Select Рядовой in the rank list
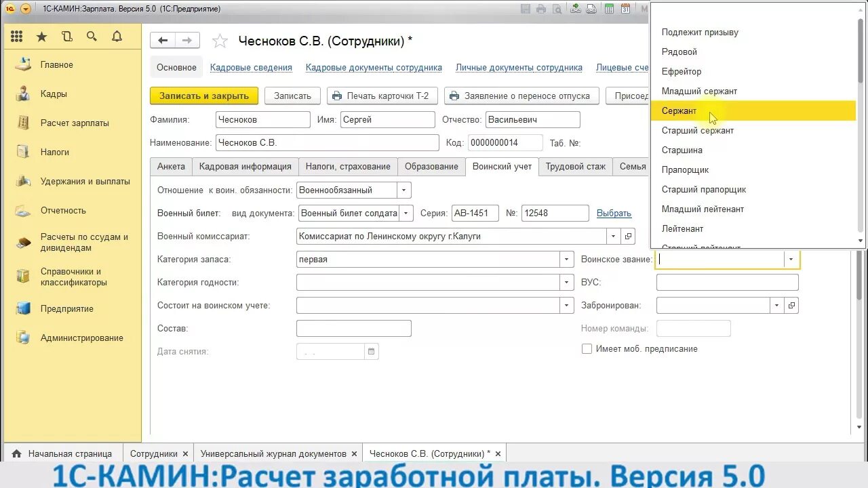 [753, 52]
